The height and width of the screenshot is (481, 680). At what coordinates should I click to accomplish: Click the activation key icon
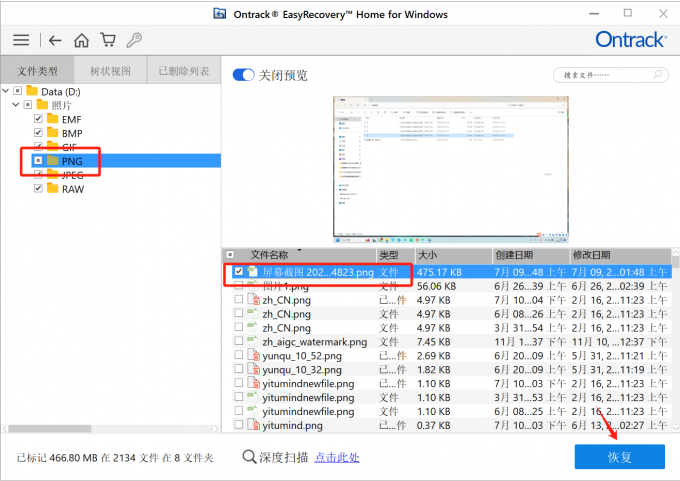pos(134,40)
